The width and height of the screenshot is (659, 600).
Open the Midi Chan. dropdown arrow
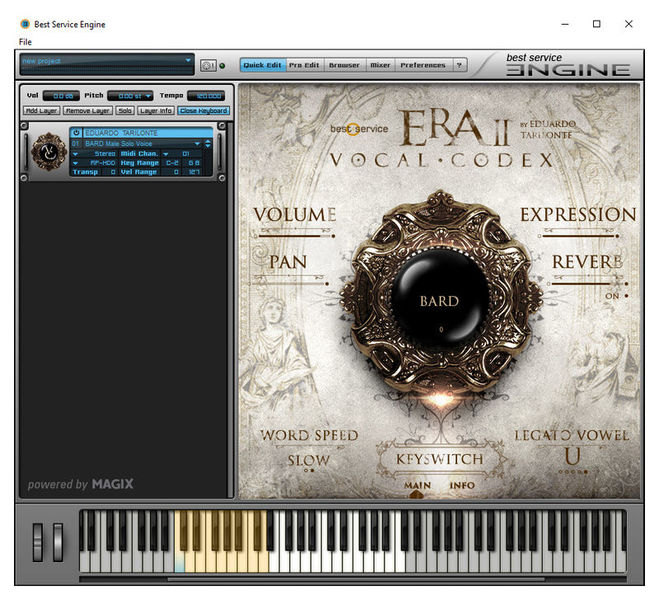(x=166, y=154)
